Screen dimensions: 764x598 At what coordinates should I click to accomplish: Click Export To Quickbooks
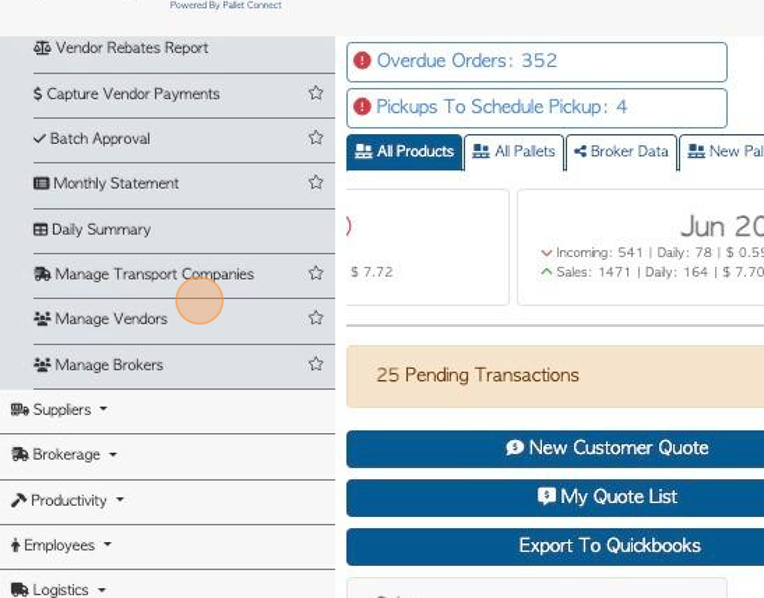555,546
